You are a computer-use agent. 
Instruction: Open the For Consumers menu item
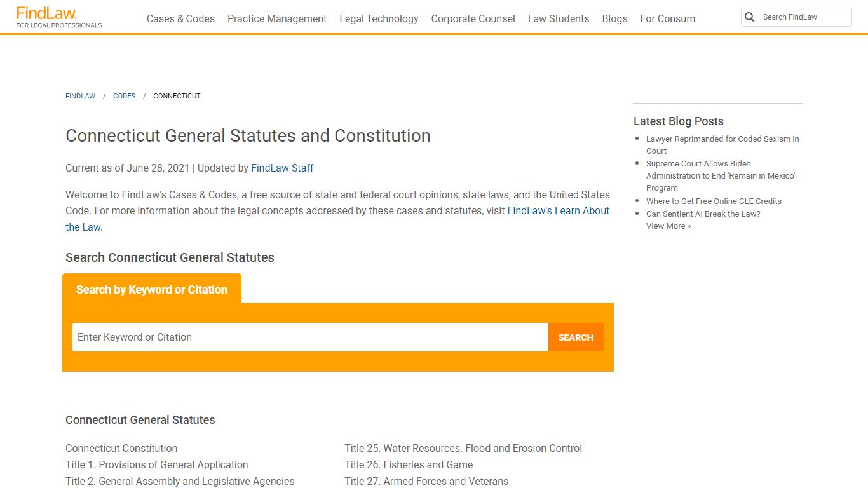pos(668,18)
